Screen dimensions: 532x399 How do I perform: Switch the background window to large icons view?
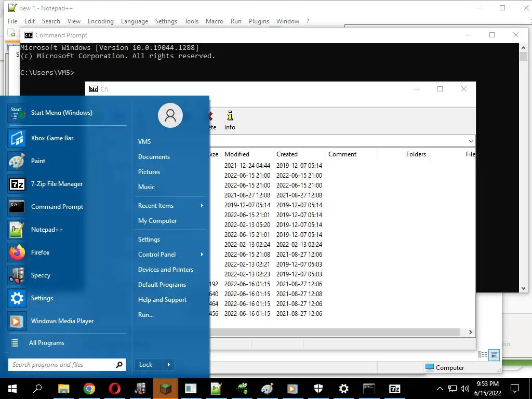(495, 355)
